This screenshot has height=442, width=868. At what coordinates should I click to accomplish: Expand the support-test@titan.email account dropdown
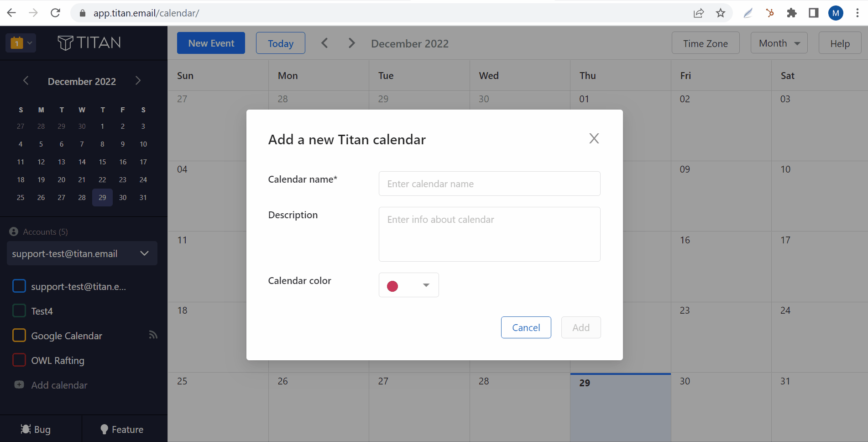pos(82,253)
